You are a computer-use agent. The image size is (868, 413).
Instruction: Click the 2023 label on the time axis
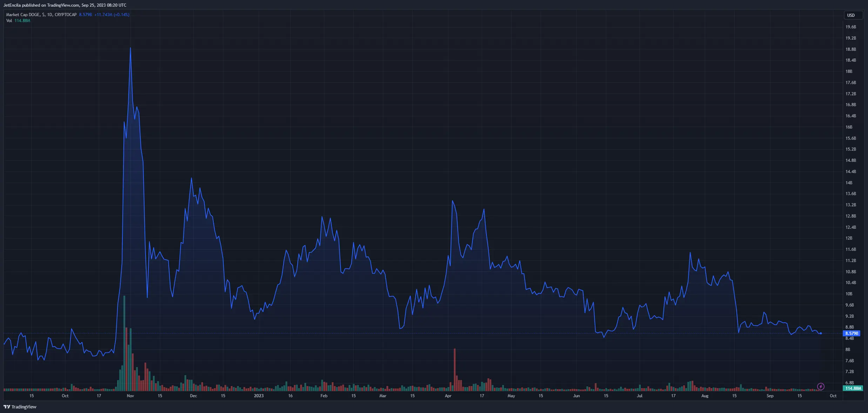pos(258,396)
